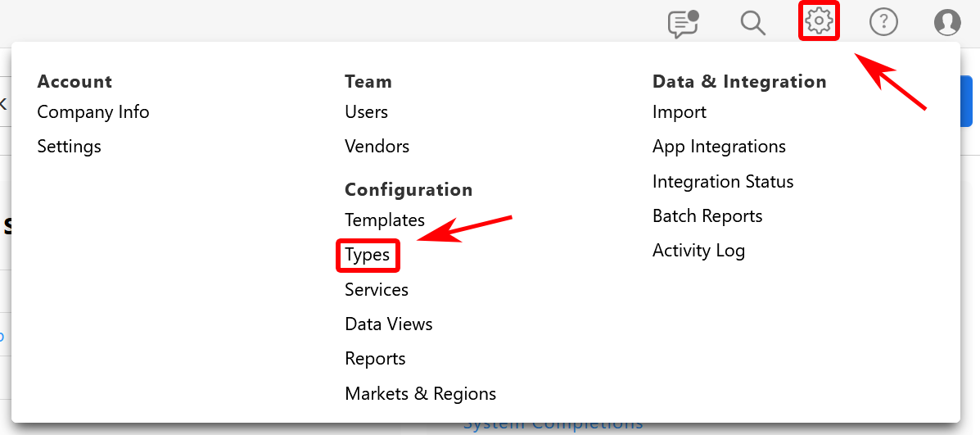
Task: Choose Templates under Configuration
Action: [385, 220]
